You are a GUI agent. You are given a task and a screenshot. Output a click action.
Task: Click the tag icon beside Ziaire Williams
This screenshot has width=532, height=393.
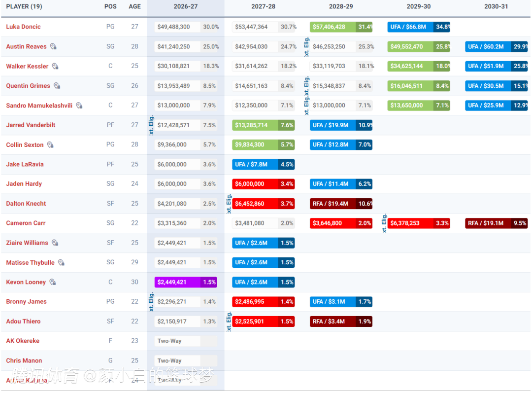click(x=55, y=243)
